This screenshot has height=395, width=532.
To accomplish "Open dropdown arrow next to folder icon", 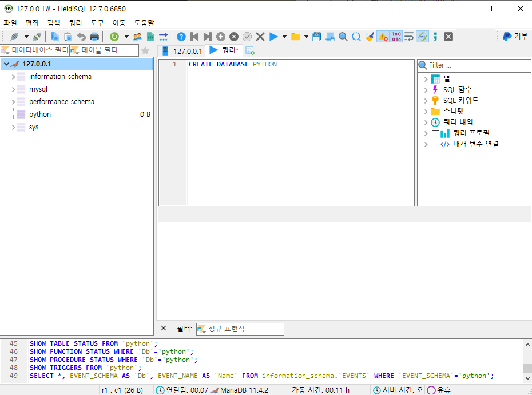I will pos(306,36).
